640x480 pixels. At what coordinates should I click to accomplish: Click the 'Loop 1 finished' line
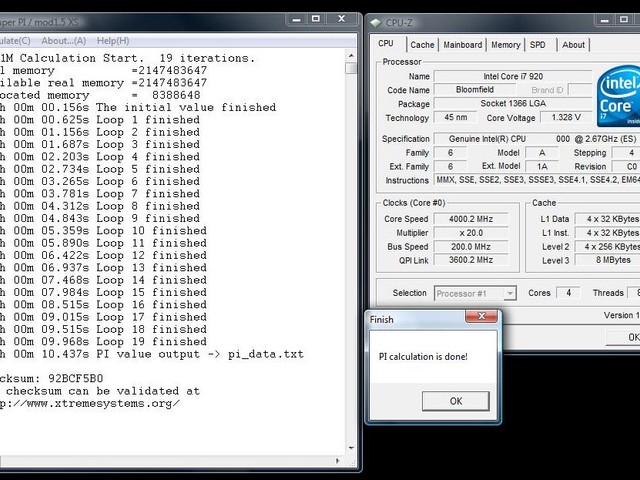pos(100,120)
